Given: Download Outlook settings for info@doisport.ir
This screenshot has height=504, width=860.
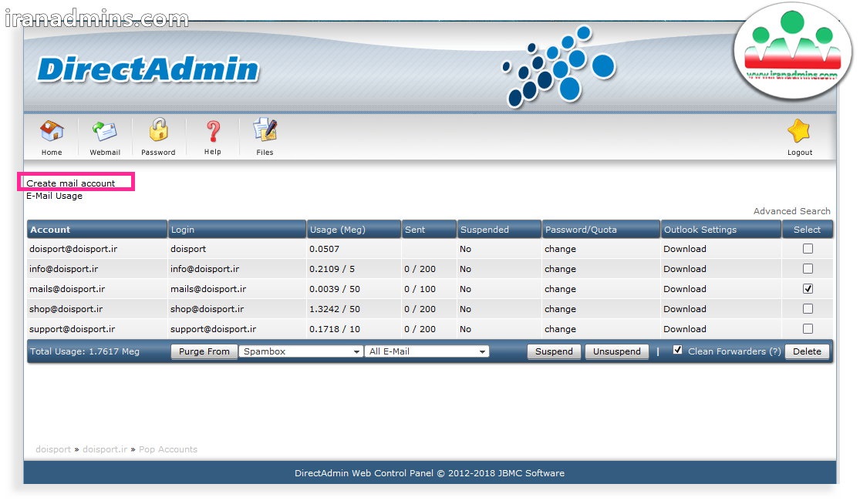Looking at the screenshot, I should click(684, 269).
